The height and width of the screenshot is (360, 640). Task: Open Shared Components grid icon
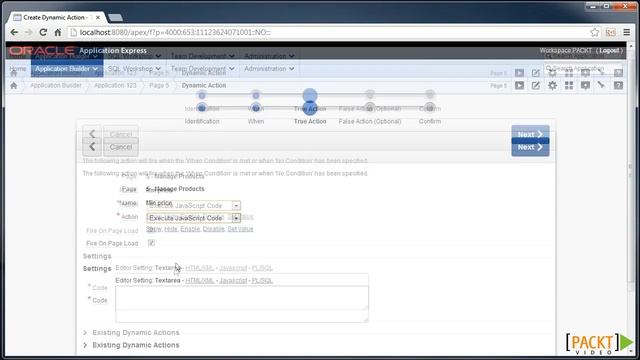point(569,85)
